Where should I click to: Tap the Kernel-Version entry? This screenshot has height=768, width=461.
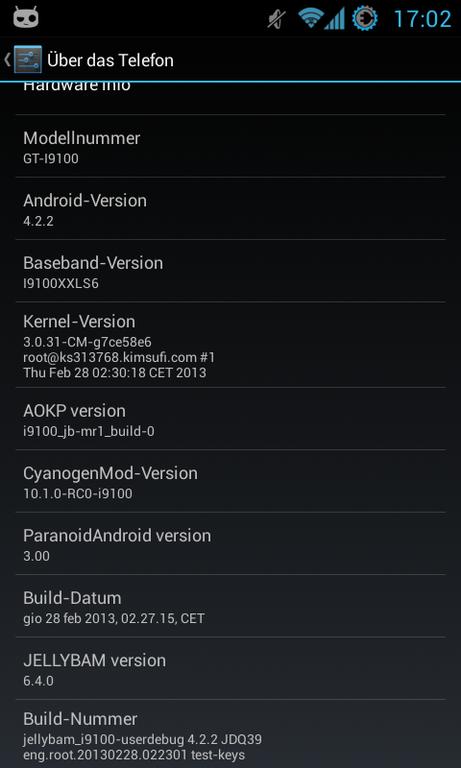(x=230, y=344)
